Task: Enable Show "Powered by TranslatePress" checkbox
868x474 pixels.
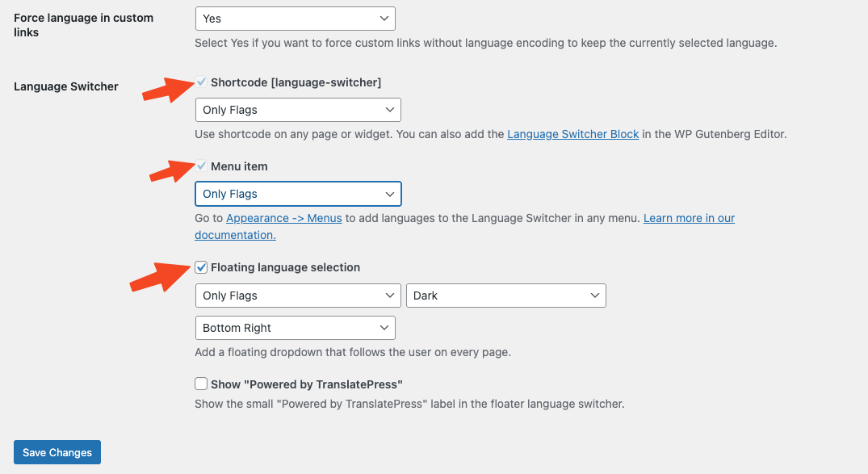Action: click(201, 384)
